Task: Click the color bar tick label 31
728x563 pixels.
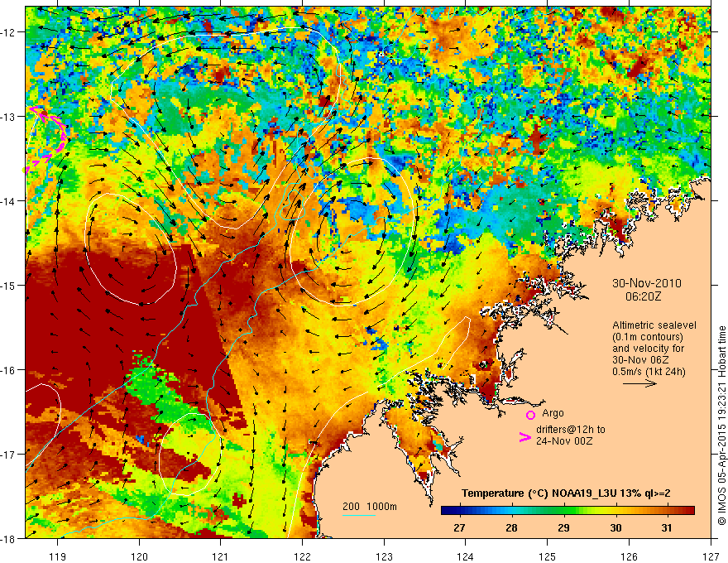Action: pos(667,528)
